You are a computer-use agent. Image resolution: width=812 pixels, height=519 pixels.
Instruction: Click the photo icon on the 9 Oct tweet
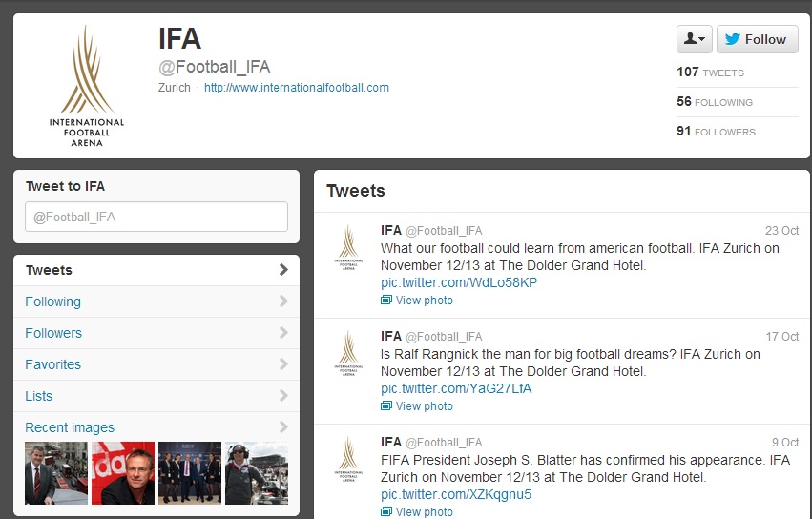(386, 511)
